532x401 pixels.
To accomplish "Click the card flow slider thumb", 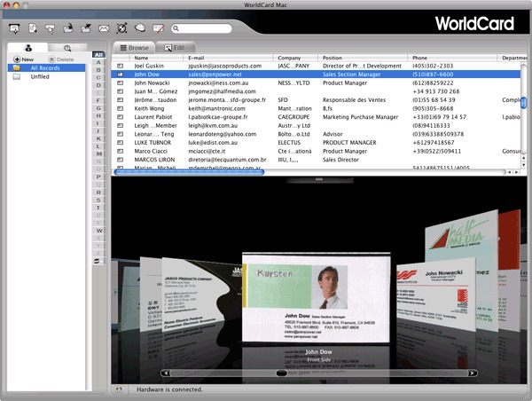I will (x=282, y=373).
